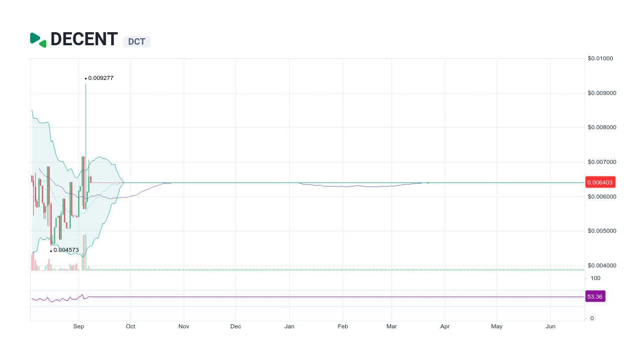Viewport: 644px width, 362px height.
Task: Click the dotted gridline near $0.005000
Action: 302,231
